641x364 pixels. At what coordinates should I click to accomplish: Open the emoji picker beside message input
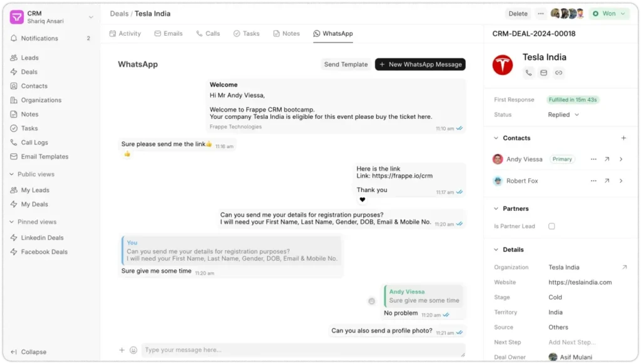[x=133, y=350]
